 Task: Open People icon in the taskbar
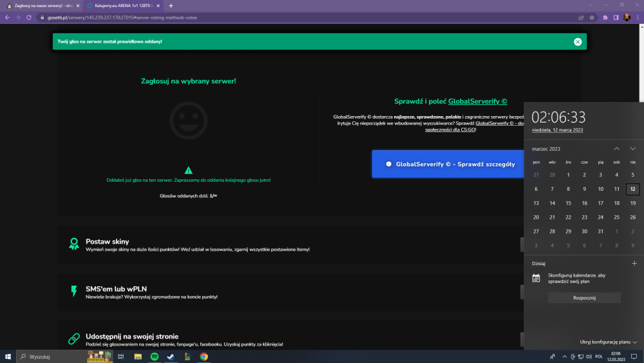point(553,357)
